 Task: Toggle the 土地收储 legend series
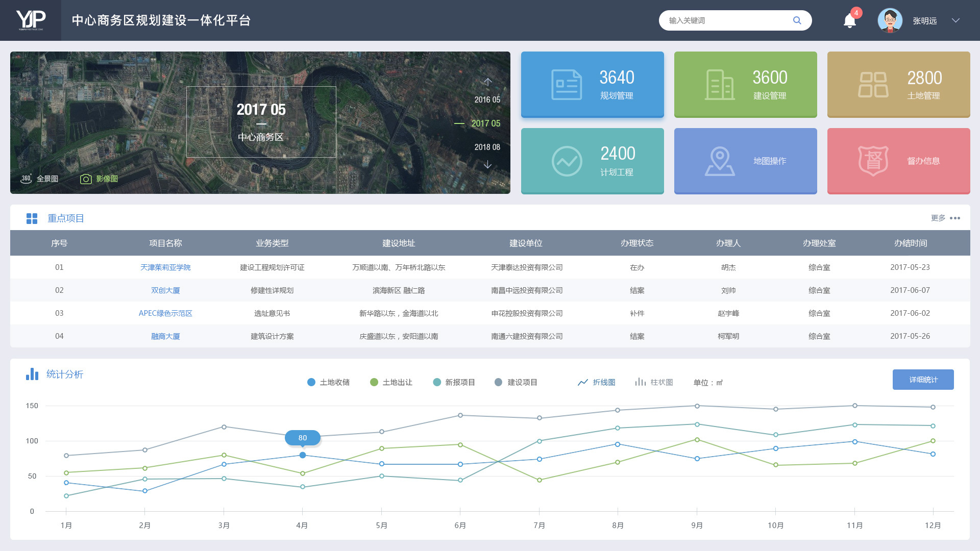(x=328, y=382)
